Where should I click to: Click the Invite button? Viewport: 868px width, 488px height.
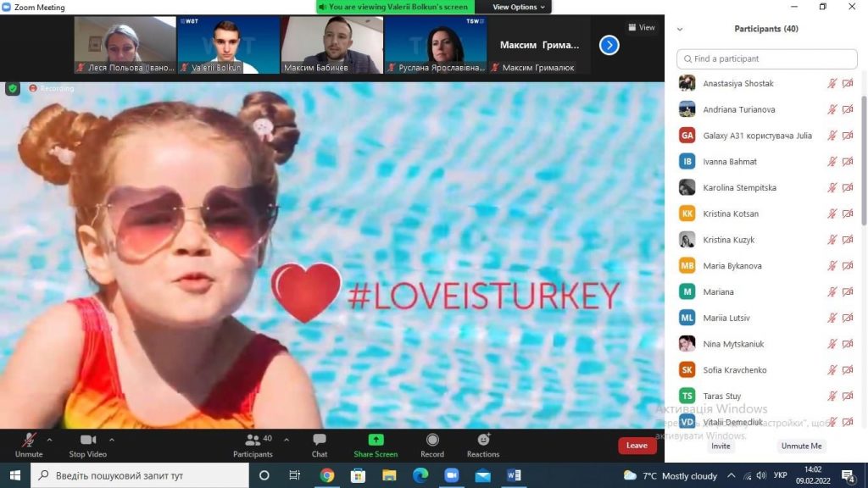point(721,446)
